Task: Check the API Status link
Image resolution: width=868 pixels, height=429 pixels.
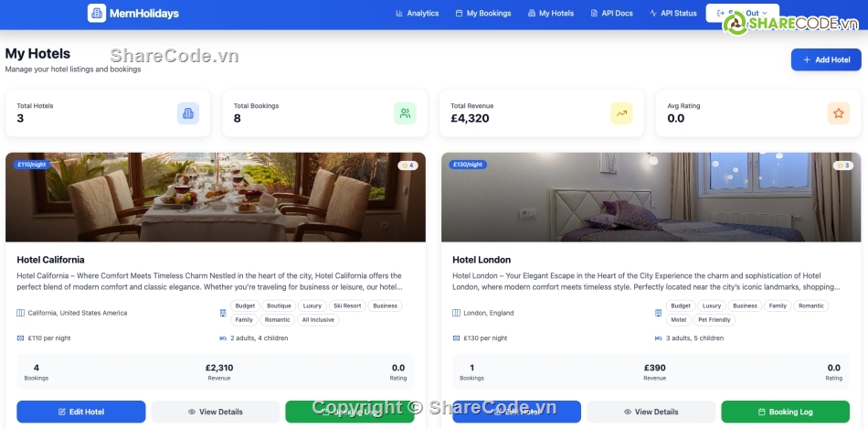Action: pyautogui.click(x=673, y=14)
